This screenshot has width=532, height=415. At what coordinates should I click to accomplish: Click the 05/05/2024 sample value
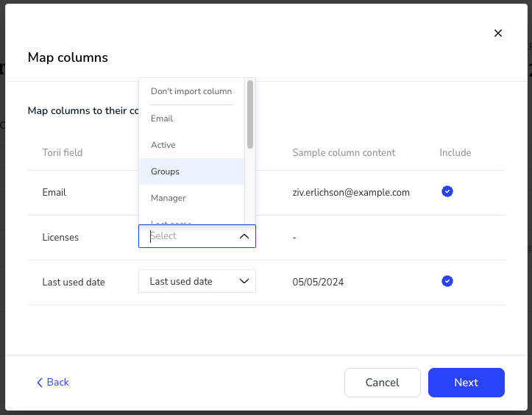click(x=318, y=282)
